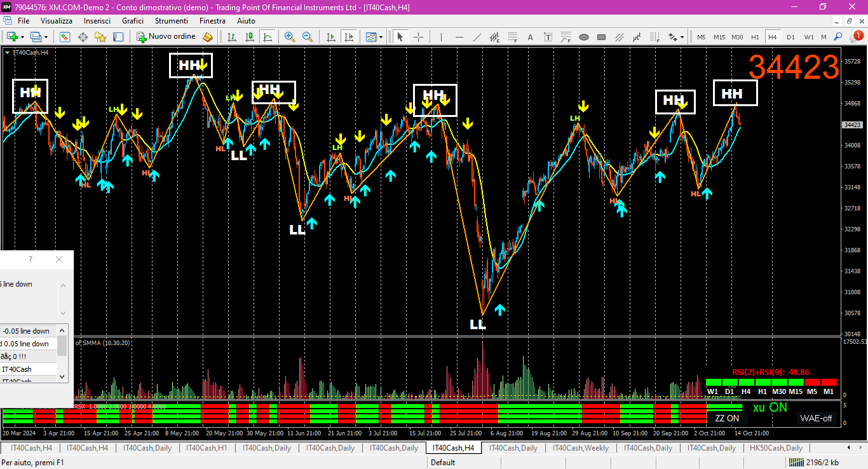This screenshot has height=469, width=868.
Task: Expand the profiles dropdown arrow
Action: (x=46, y=37)
